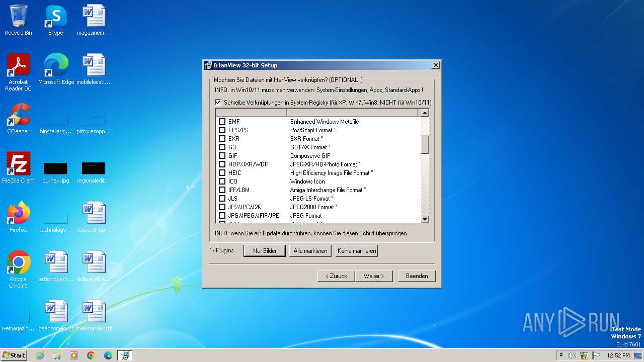Click 'Keine markieren' button
Screen dimensions: 644x362
[356, 251]
